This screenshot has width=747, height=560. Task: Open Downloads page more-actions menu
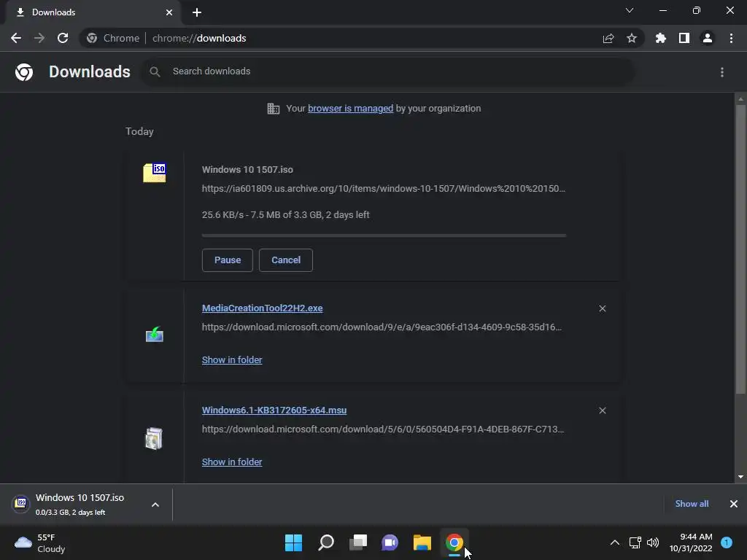coord(722,72)
